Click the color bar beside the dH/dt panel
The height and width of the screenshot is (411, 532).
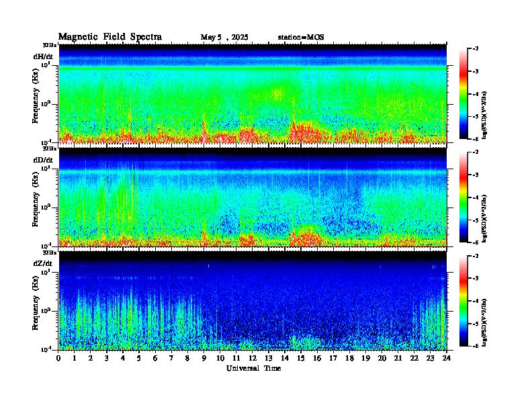(463, 94)
